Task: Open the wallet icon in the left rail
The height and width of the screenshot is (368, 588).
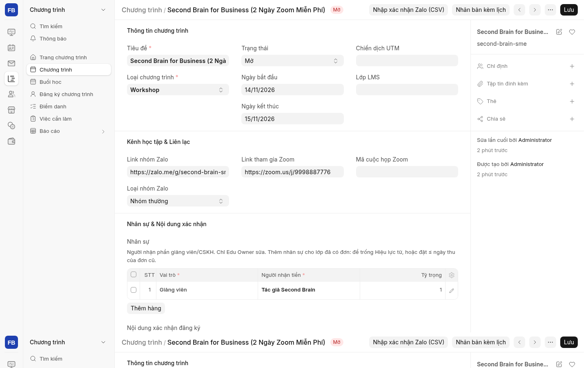Action: pos(11,141)
